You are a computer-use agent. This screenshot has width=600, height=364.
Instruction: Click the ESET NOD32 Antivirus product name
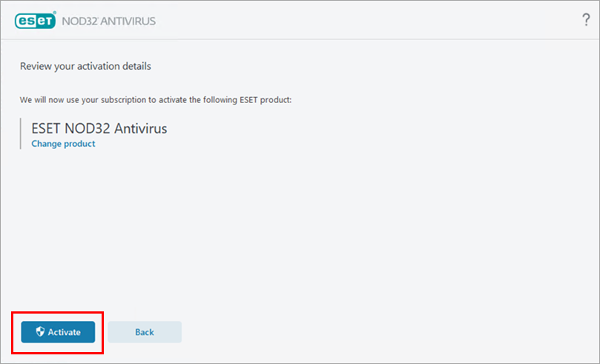pos(99,128)
